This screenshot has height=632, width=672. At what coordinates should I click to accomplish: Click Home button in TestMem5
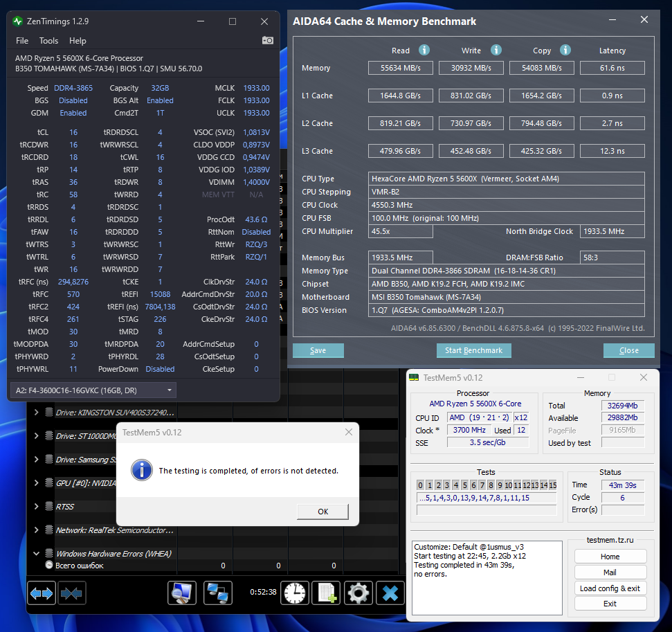pos(610,557)
